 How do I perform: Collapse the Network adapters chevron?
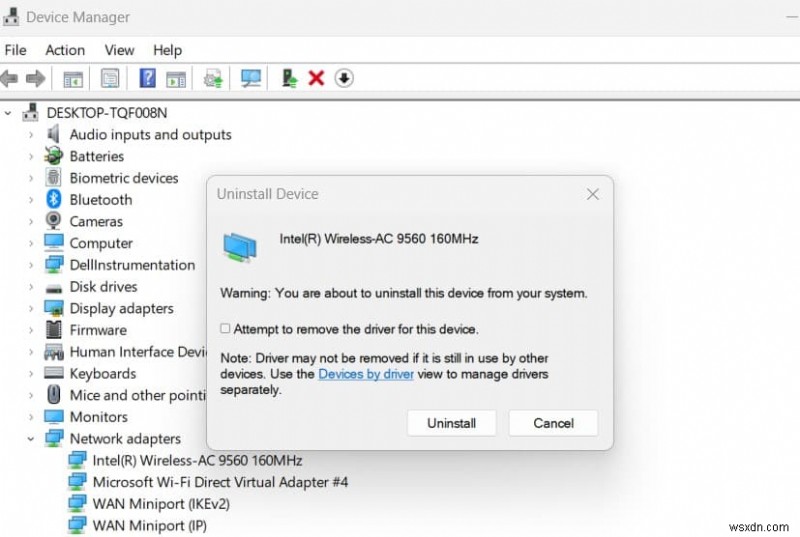[31, 439]
